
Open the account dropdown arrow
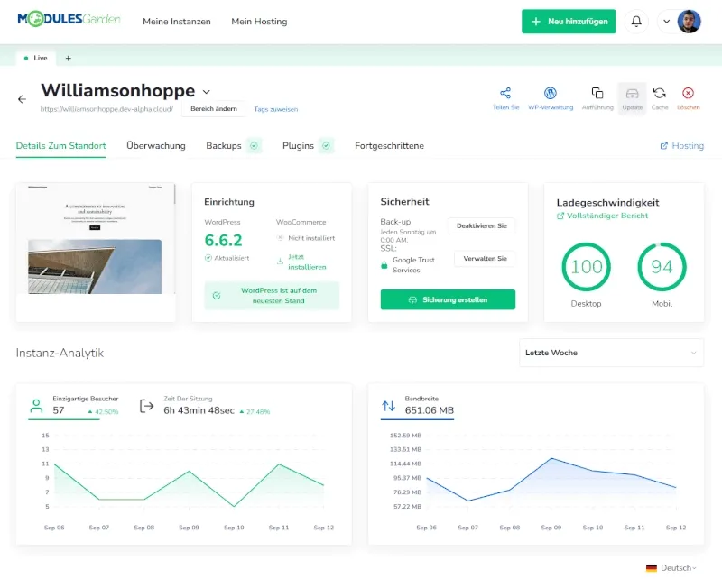[666, 21]
